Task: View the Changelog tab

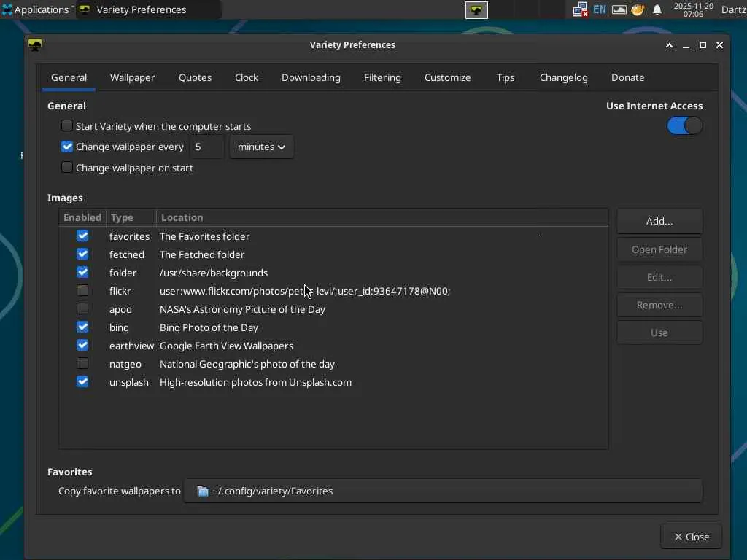Action: (x=564, y=77)
